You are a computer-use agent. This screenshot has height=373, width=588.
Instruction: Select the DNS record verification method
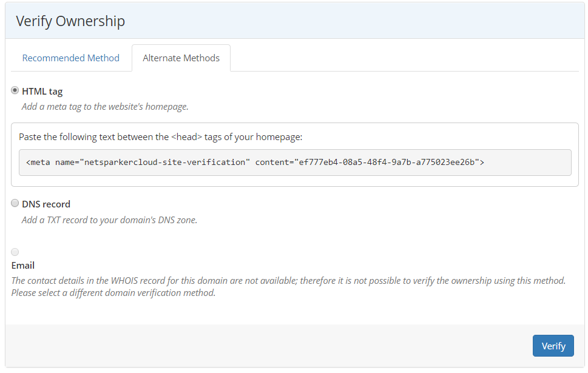(15, 203)
